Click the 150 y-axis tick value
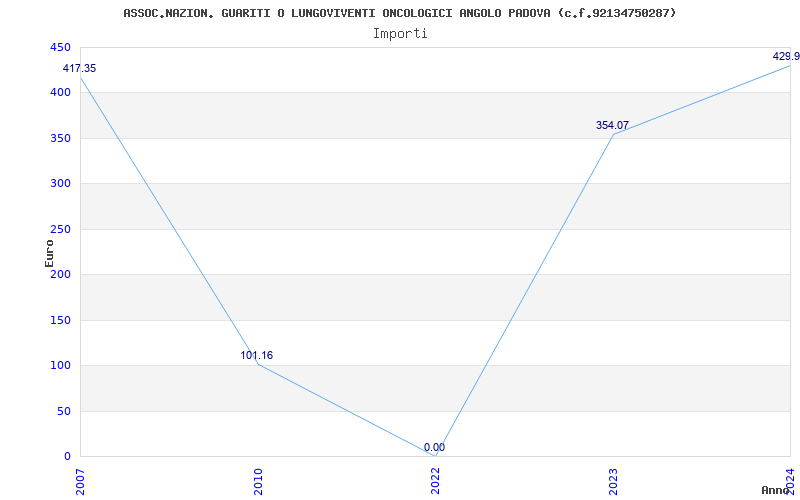 [59, 320]
